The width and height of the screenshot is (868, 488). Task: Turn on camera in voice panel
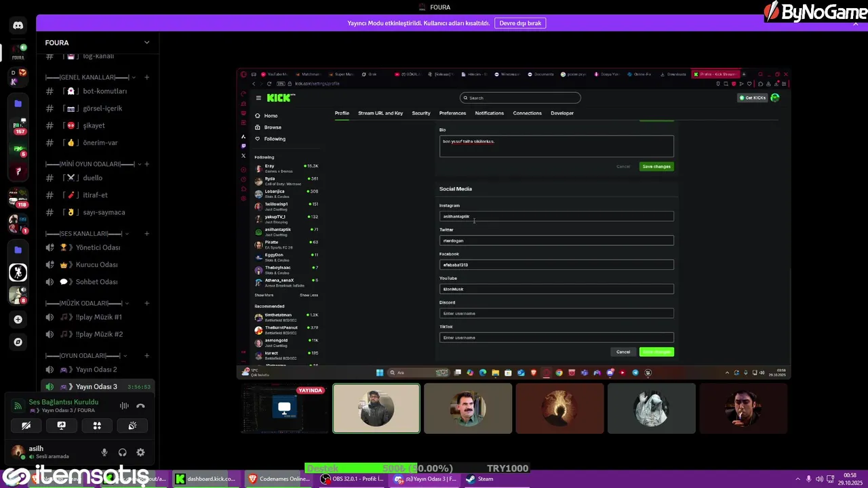[x=26, y=426]
